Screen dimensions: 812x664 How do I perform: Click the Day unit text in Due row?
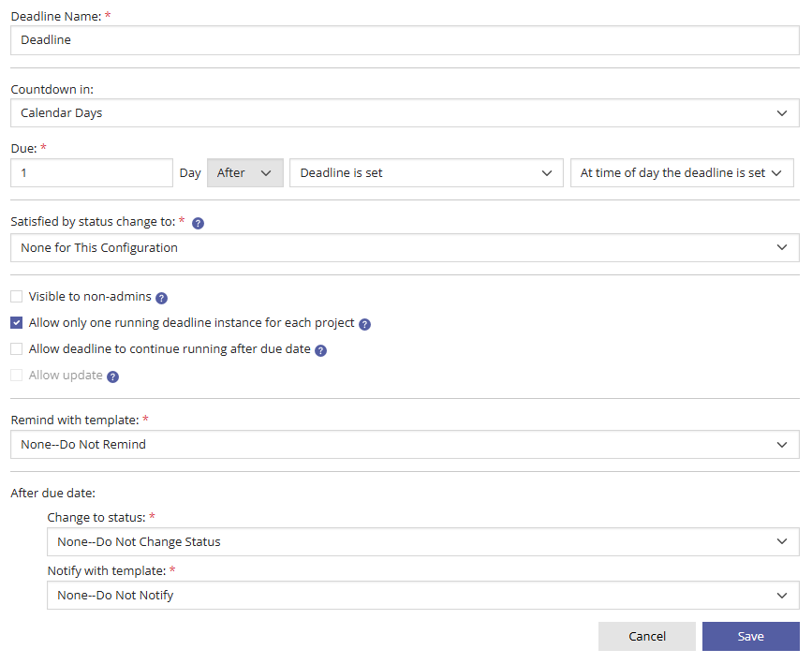coord(190,173)
